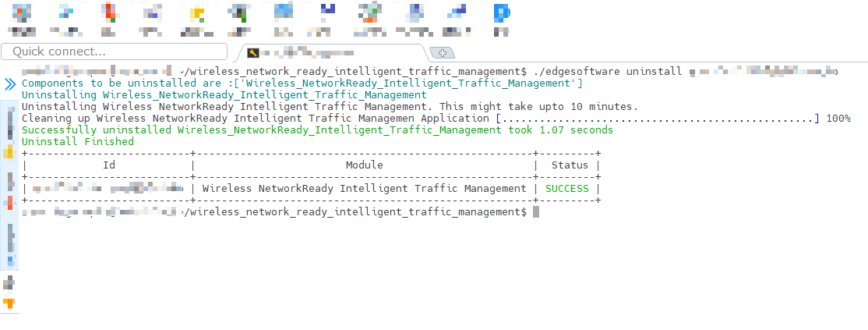Click the Successfully uninstalled took 1.07 seconds line
The width and height of the screenshot is (868, 330).
317,130
